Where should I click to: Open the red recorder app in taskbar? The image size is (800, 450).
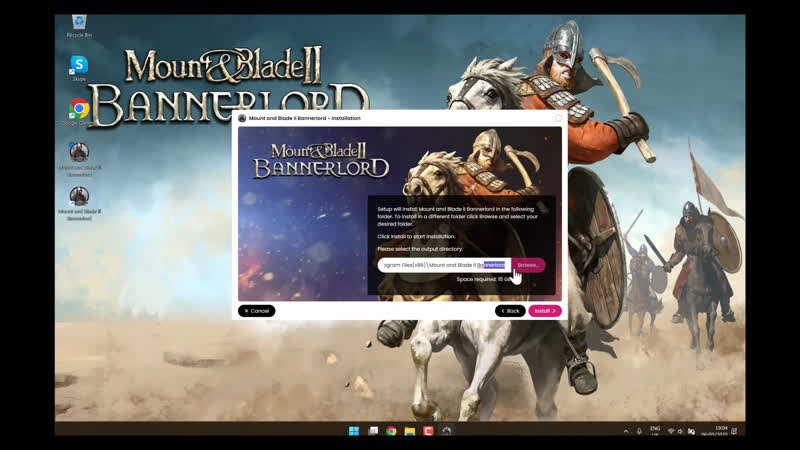pyautogui.click(x=428, y=431)
